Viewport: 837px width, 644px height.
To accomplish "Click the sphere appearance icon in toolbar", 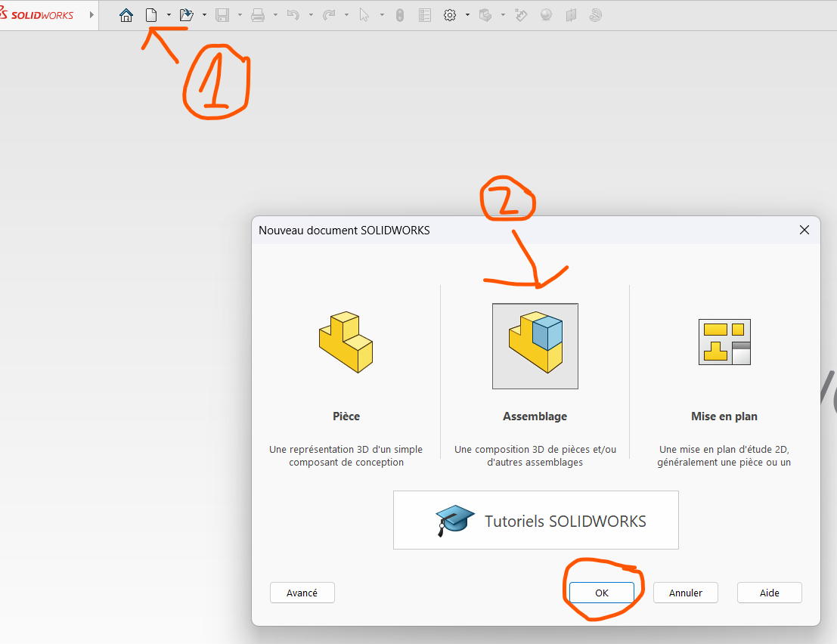I will [x=546, y=15].
